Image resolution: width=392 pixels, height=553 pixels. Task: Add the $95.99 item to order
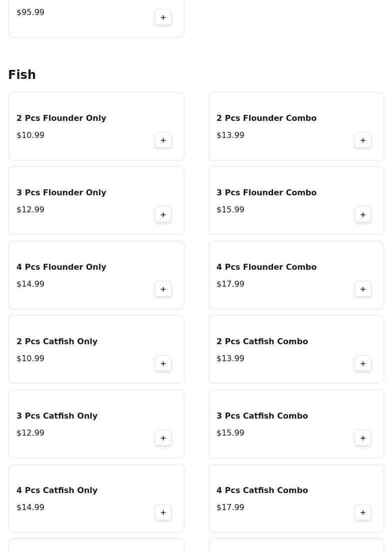coord(163,17)
